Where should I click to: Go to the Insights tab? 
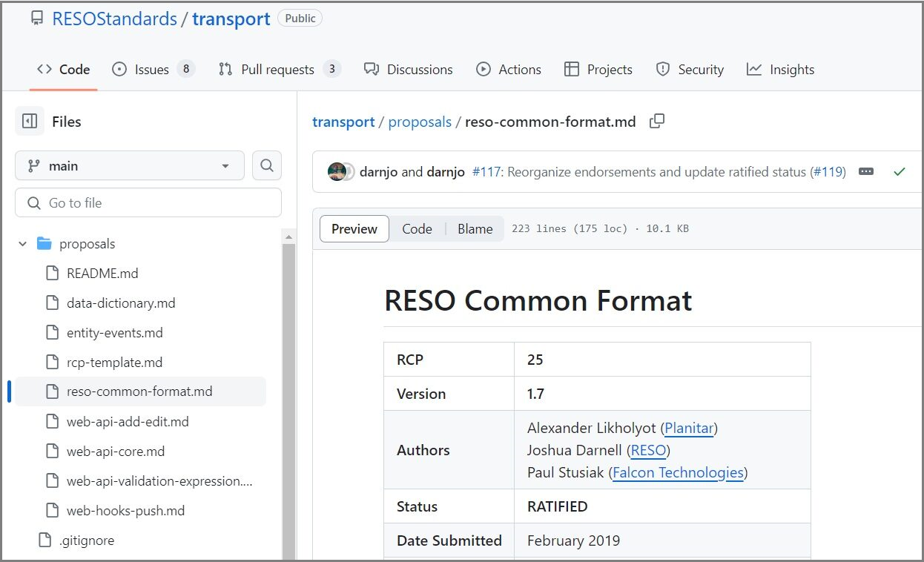tap(780, 70)
